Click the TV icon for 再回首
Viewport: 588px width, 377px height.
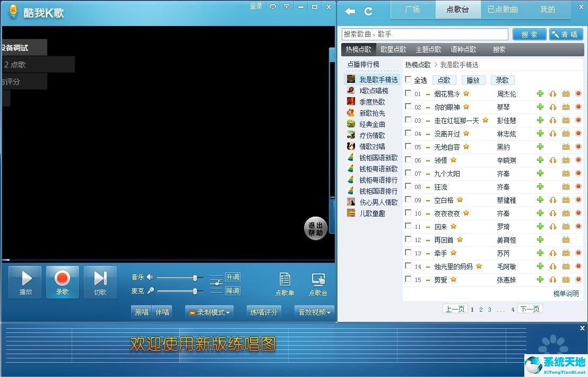pos(566,239)
